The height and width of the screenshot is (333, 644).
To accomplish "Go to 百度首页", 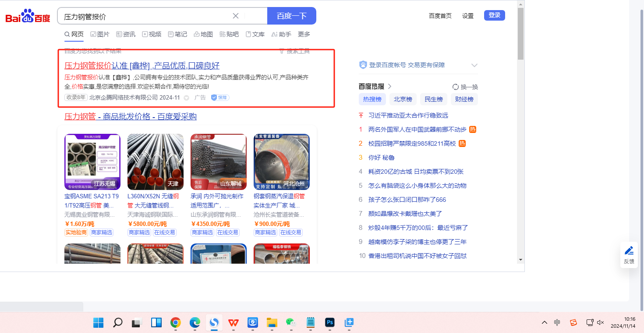I will click(440, 16).
